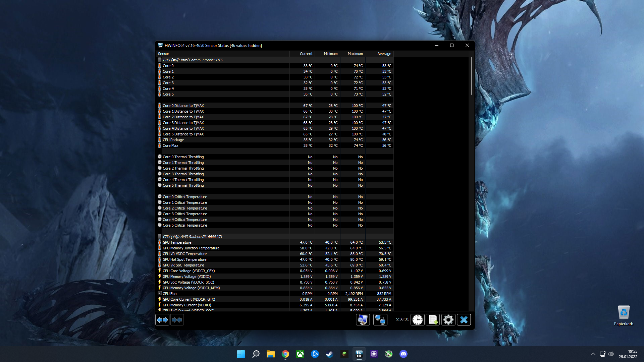Open the remote computers network icon
The width and height of the screenshot is (644, 362).
click(380, 320)
